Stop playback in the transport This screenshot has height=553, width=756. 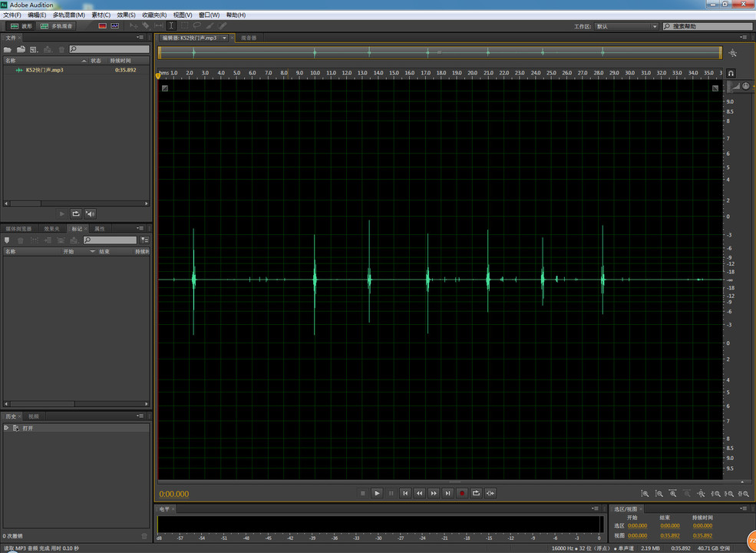[x=362, y=492]
